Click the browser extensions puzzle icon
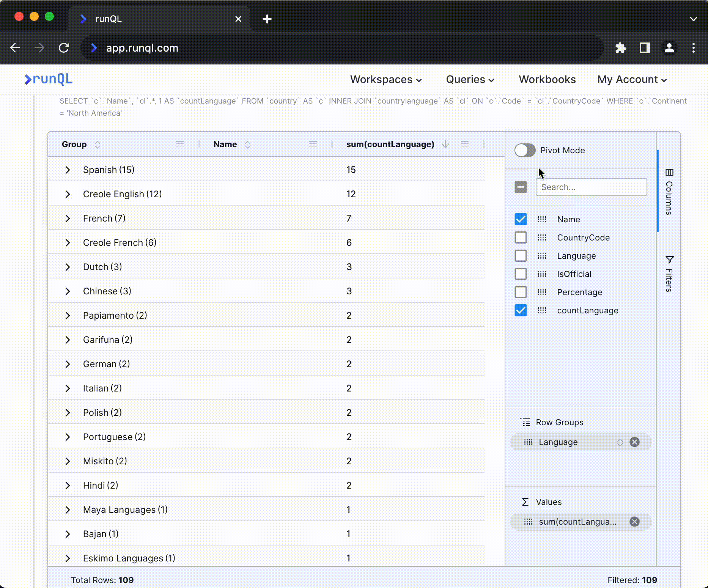The image size is (708, 588). 620,48
